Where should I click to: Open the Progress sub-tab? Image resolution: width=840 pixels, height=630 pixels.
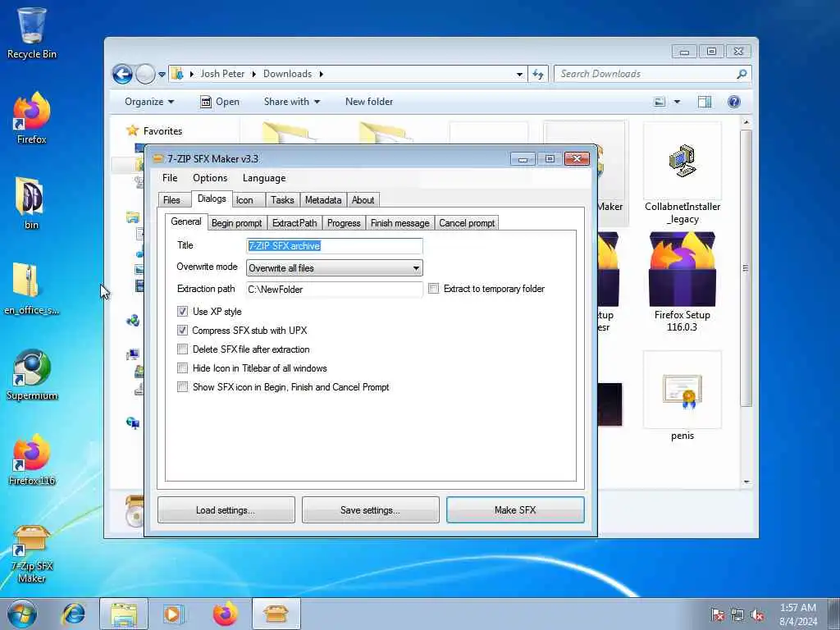[344, 223]
